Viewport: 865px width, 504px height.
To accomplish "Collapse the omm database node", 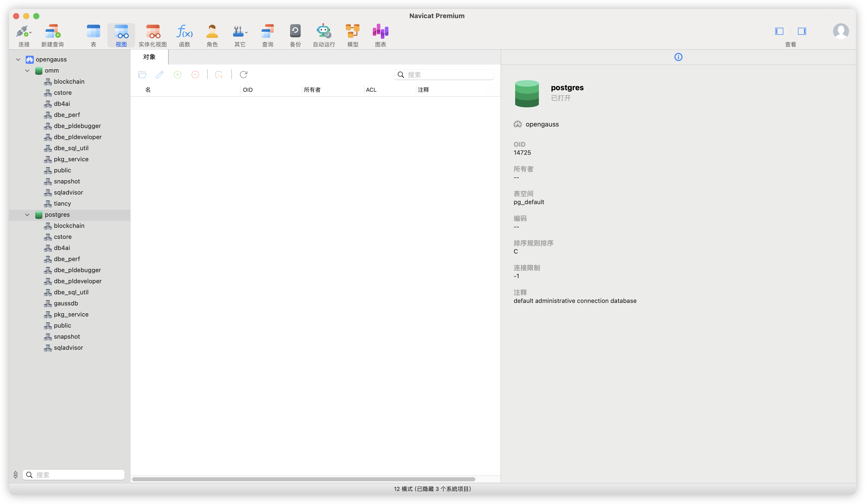I will pos(27,70).
